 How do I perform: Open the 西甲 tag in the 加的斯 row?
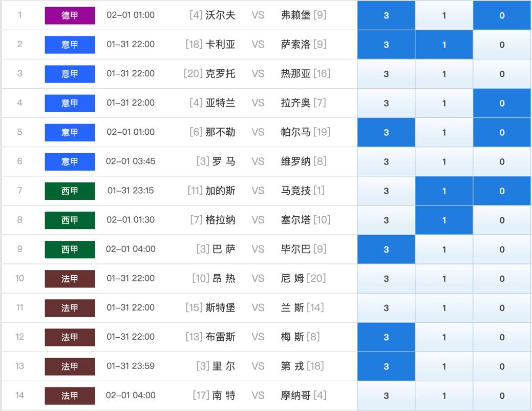pos(70,191)
